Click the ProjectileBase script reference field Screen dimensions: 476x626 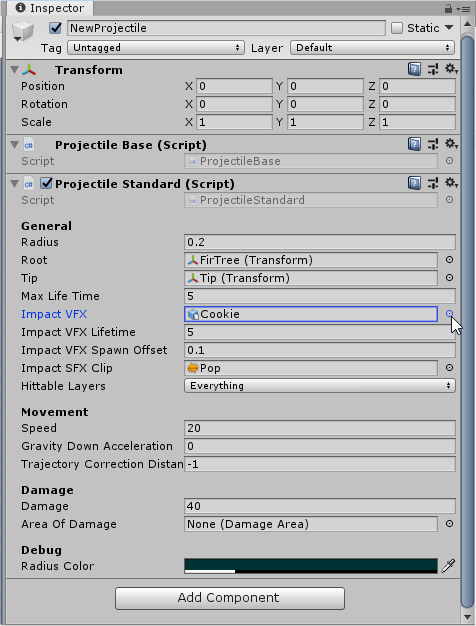click(311, 160)
